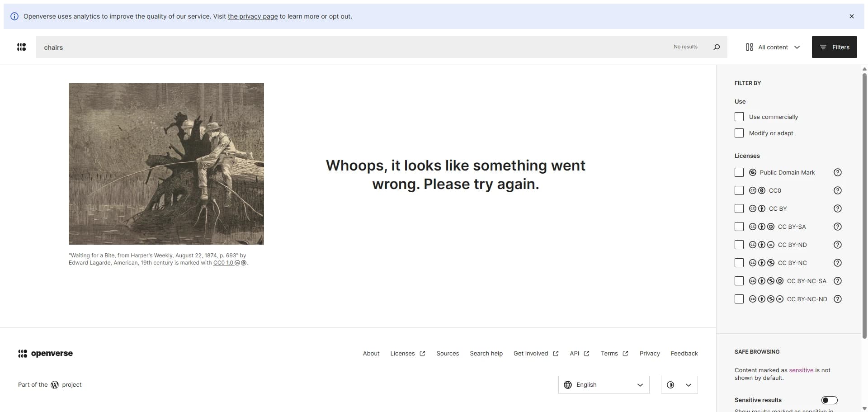Screen dimensions: 868x412
Task: Toggle the Filters button
Action: tap(835, 47)
